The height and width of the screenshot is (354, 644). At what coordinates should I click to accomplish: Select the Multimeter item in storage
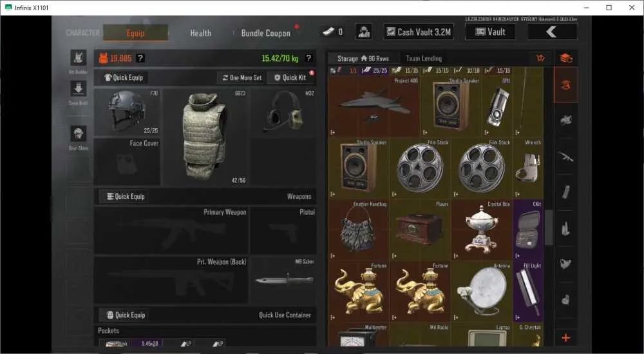tap(359, 335)
